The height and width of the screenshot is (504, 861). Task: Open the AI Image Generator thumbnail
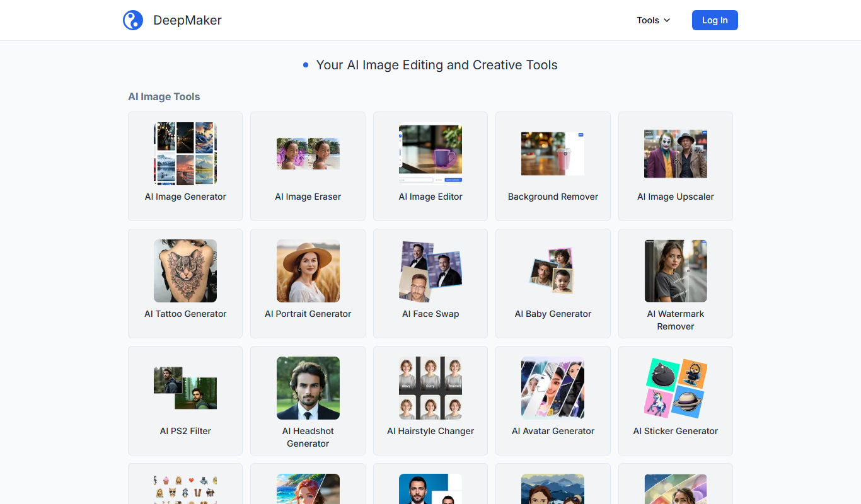coord(185,154)
